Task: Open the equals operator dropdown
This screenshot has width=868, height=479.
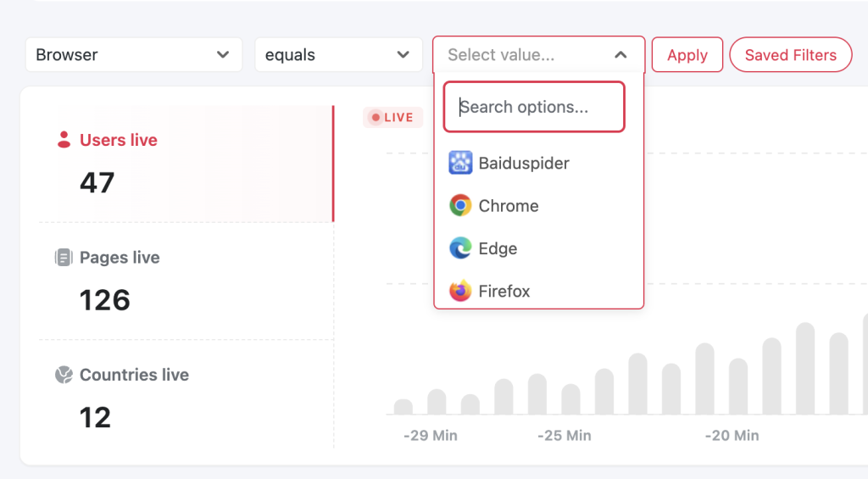Action: [337, 55]
